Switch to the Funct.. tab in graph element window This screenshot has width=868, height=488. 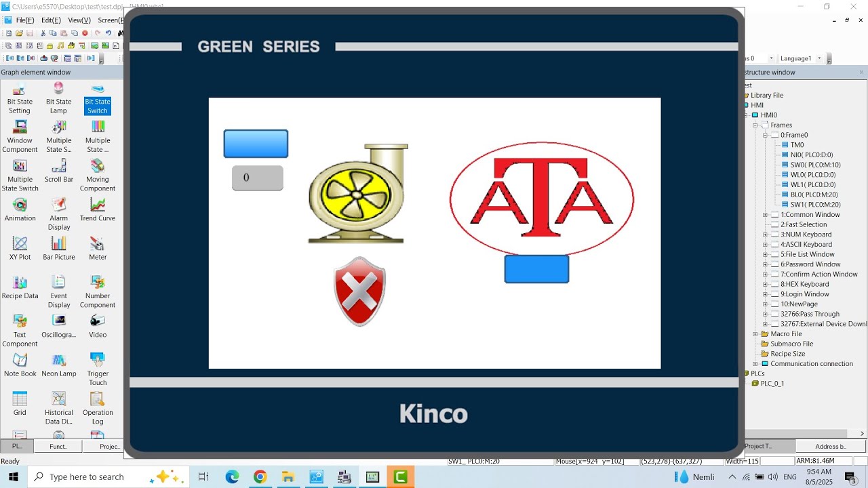coord(58,446)
